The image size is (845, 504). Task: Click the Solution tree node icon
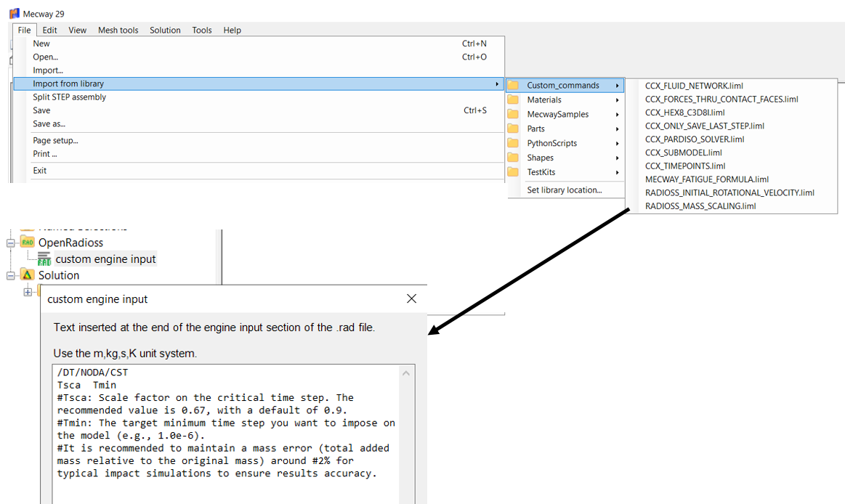tap(28, 275)
